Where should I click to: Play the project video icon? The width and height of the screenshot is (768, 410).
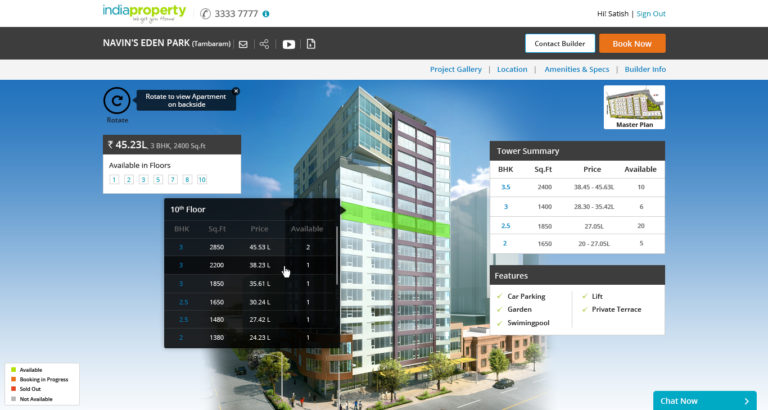click(x=289, y=44)
